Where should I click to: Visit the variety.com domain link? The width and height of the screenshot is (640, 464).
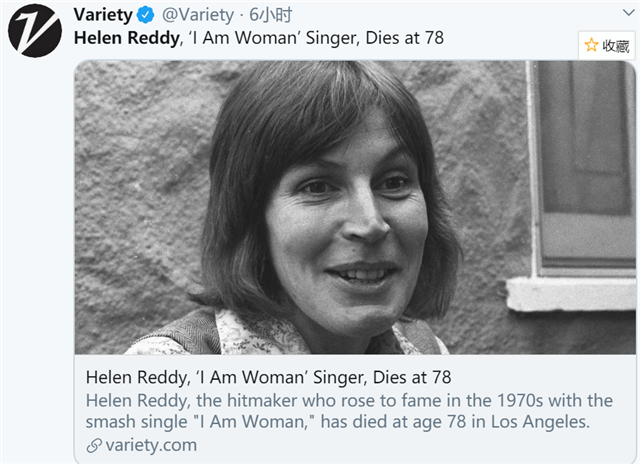(151, 445)
